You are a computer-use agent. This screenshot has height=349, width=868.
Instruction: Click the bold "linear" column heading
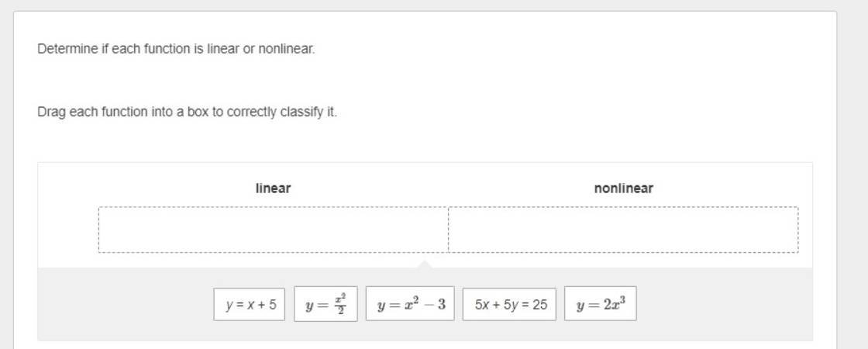click(273, 188)
